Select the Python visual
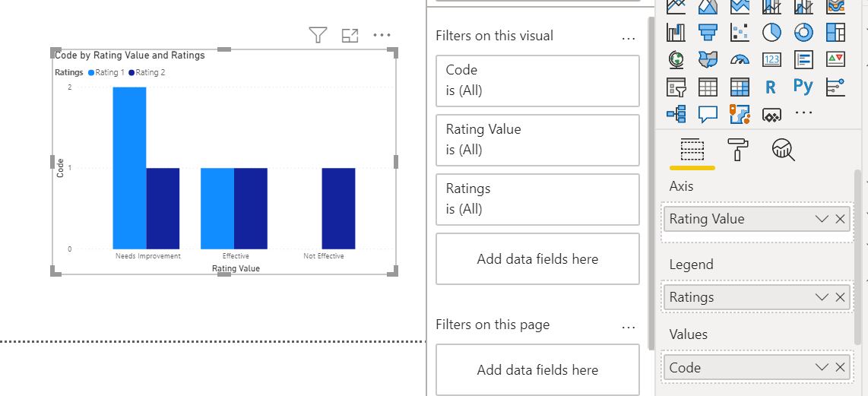Image resolution: width=868 pixels, height=396 pixels. pyautogui.click(x=803, y=87)
